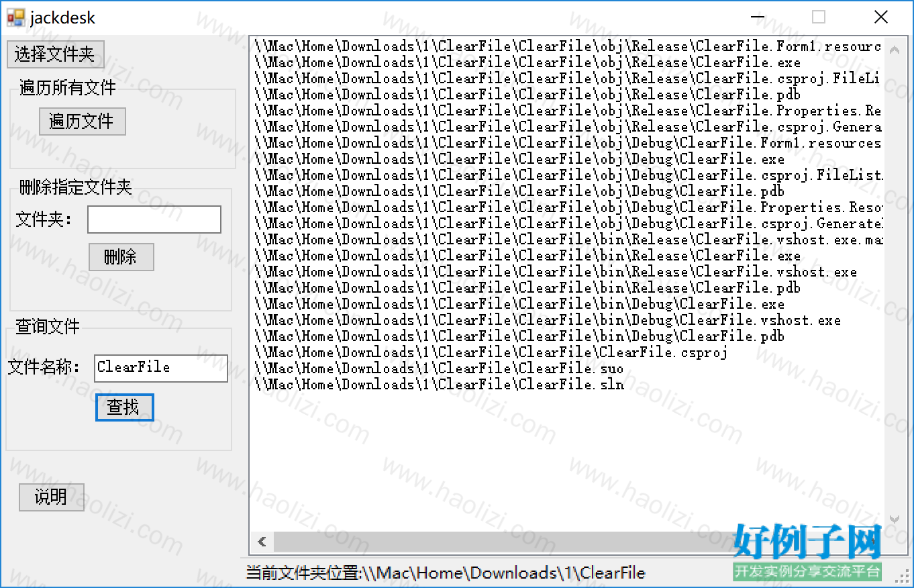Select the bin\Release\ClearFile.vshost.exe line
This screenshot has height=588, width=914.
(555, 272)
